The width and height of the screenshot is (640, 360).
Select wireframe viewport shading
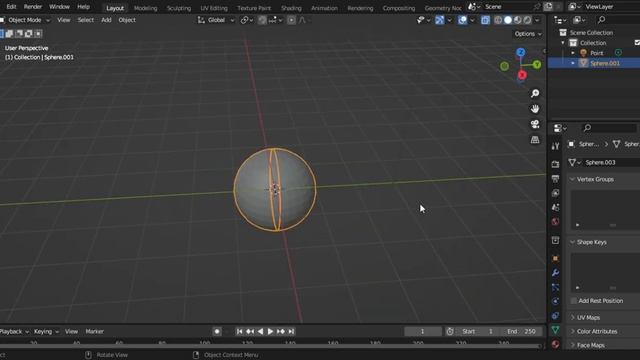click(498, 20)
